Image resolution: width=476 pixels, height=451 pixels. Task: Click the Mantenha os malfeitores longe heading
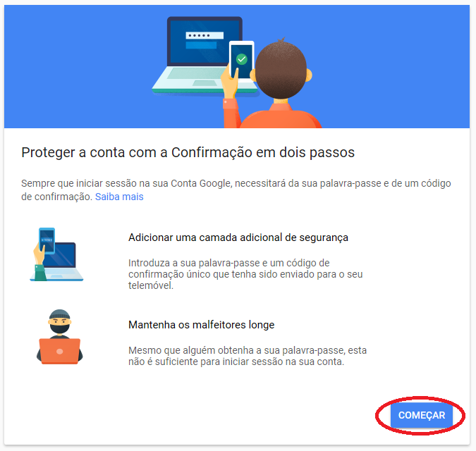pyautogui.click(x=201, y=325)
